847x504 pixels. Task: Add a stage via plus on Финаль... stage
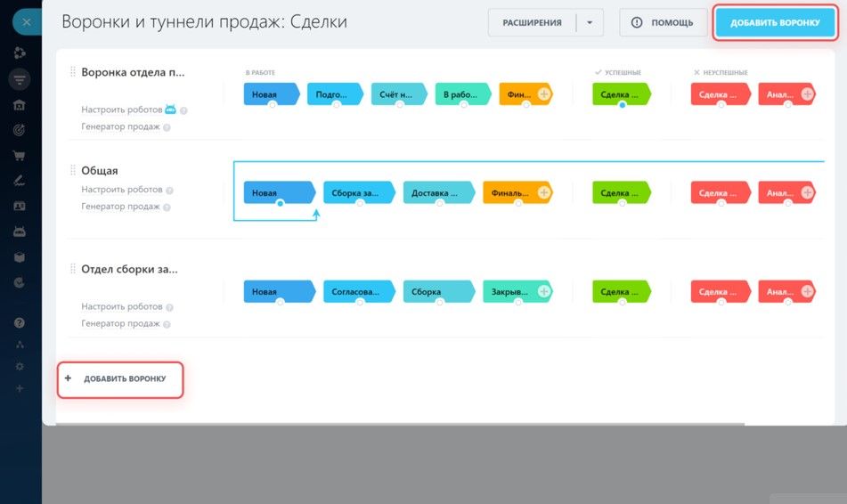pos(544,192)
